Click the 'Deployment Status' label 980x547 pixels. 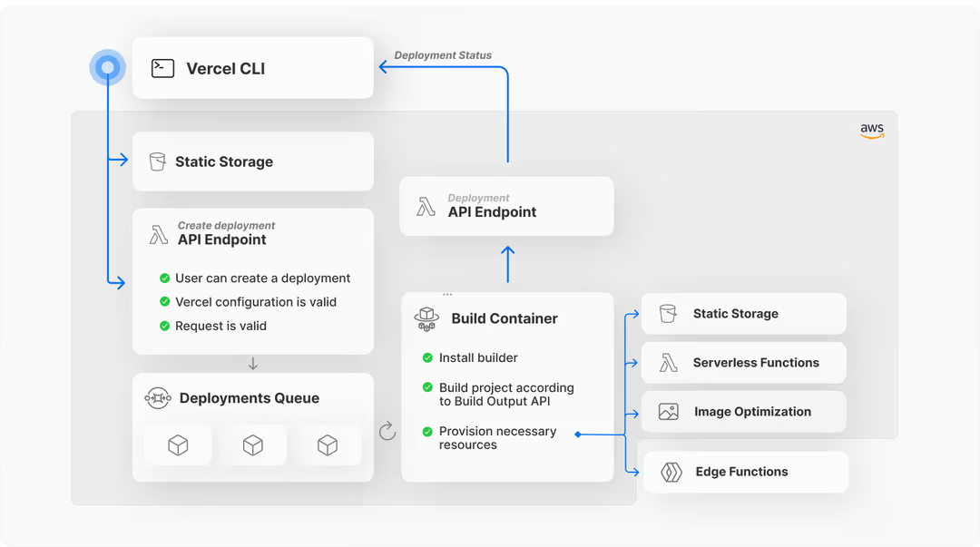pos(443,55)
